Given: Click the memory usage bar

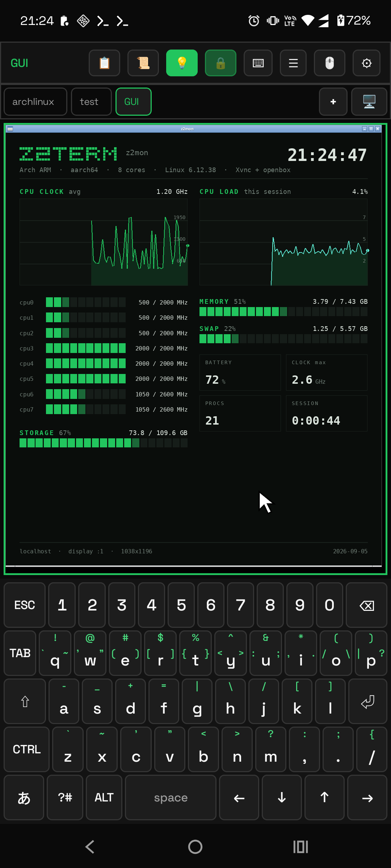Looking at the screenshot, I should click(x=283, y=311).
